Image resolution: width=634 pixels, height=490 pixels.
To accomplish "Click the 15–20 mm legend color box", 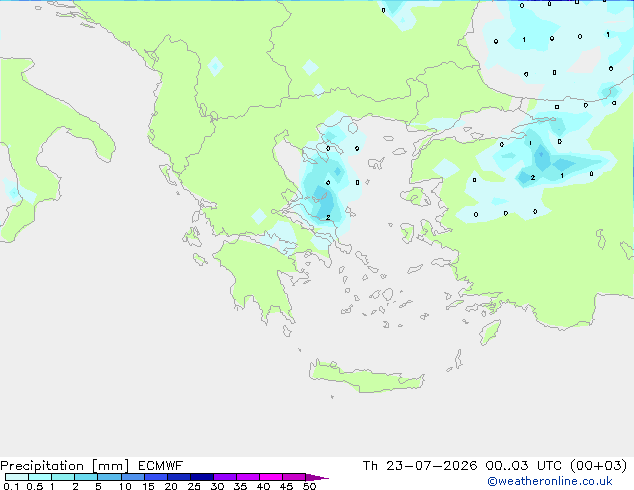I will pos(156,477).
